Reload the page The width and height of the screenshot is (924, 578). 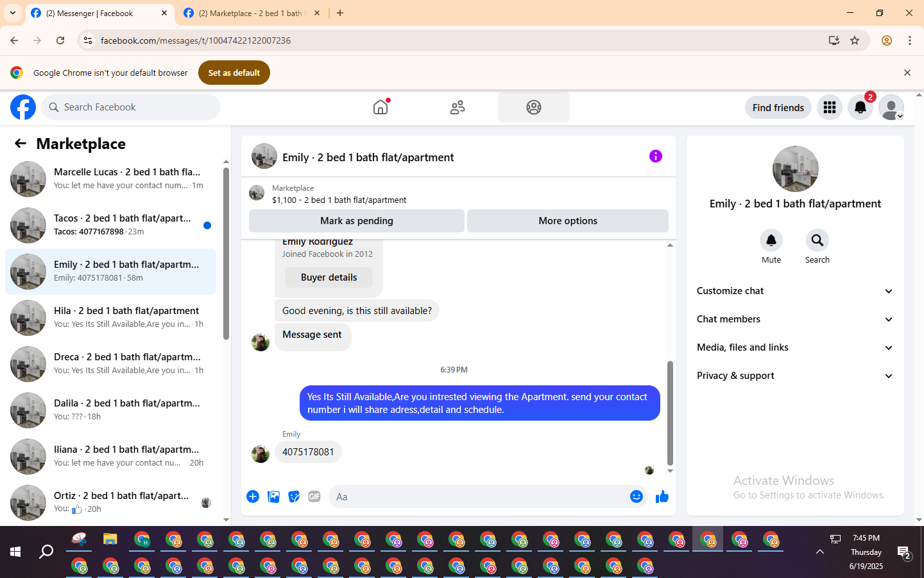pyautogui.click(x=60, y=40)
